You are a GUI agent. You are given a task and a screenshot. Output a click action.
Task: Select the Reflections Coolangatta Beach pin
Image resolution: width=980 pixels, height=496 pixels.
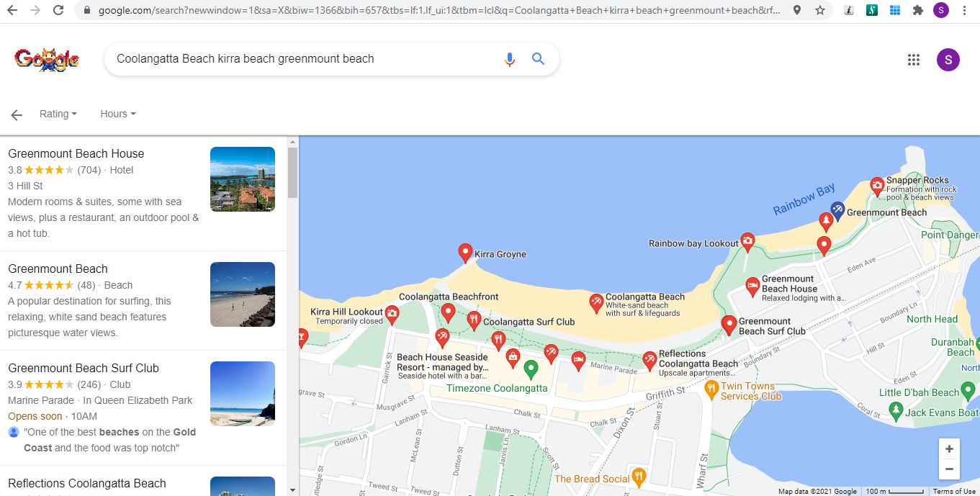click(x=649, y=361)
